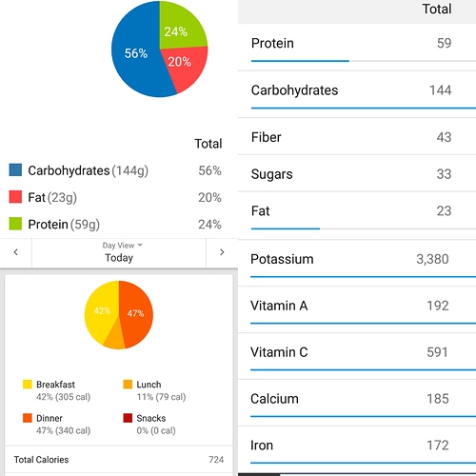Open the Potassium nutrient row
476x476 pixels.
[357, 263]
